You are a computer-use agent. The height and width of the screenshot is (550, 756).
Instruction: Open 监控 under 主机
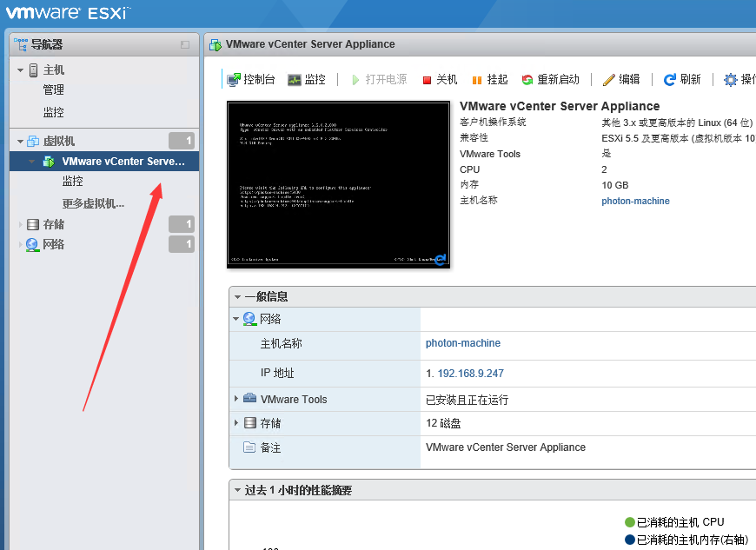tap(54, 112)
